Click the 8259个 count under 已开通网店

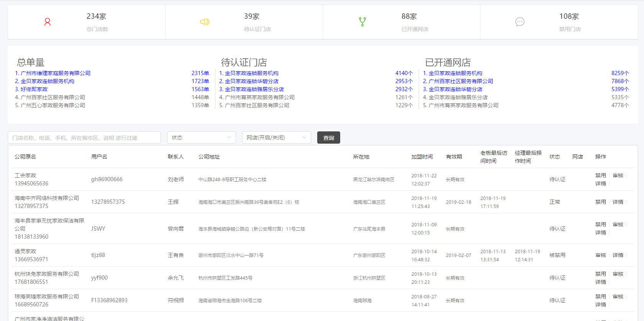coord(620,73)
